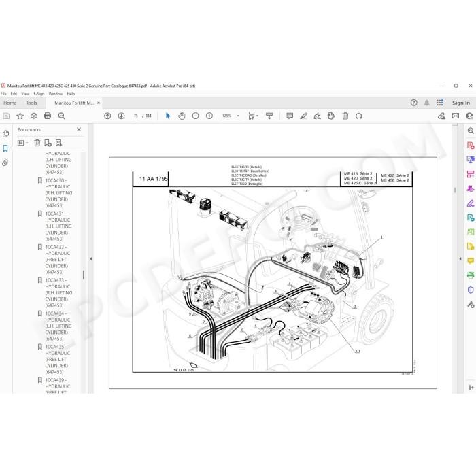Open the View menu
Screen dimensions: 476x476
25,94
